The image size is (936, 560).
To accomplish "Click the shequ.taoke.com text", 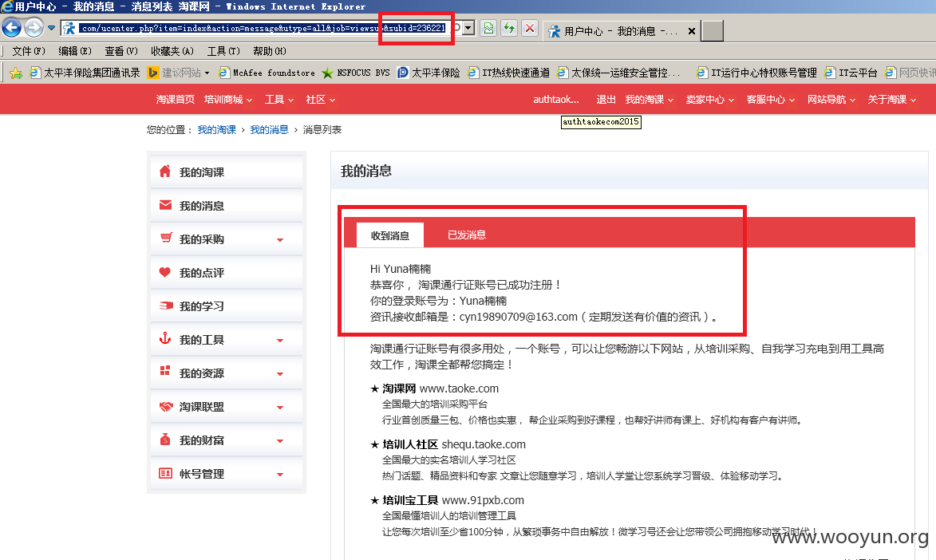I will [x=484, y=444].
